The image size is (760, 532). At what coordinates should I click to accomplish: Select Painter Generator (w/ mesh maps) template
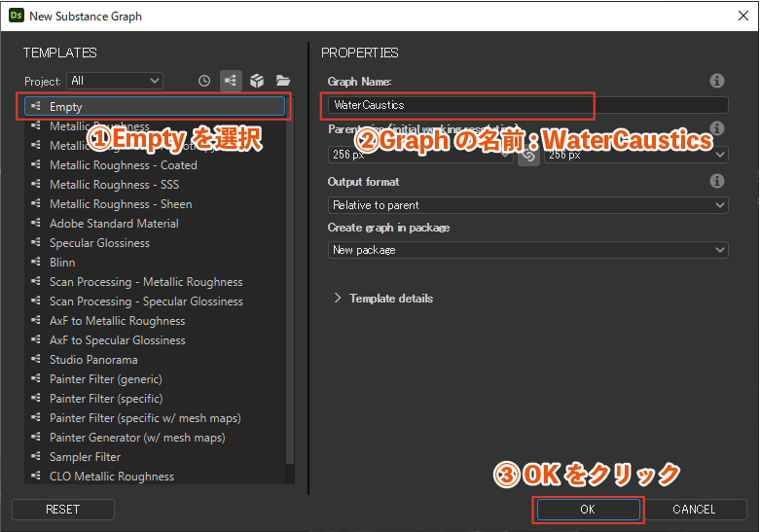[155, 438]
